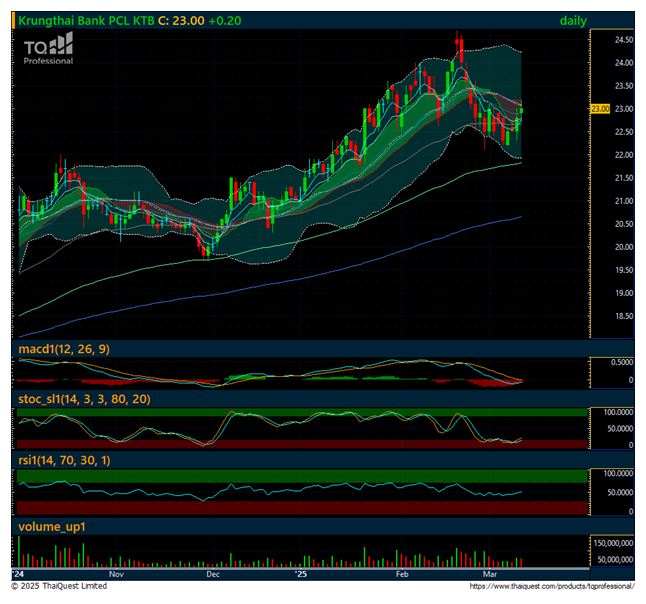Image resolution: width=646 pixels, height=604 pixels.
Task: Click the 22.50 price axis label
Action: coord(624,132)
